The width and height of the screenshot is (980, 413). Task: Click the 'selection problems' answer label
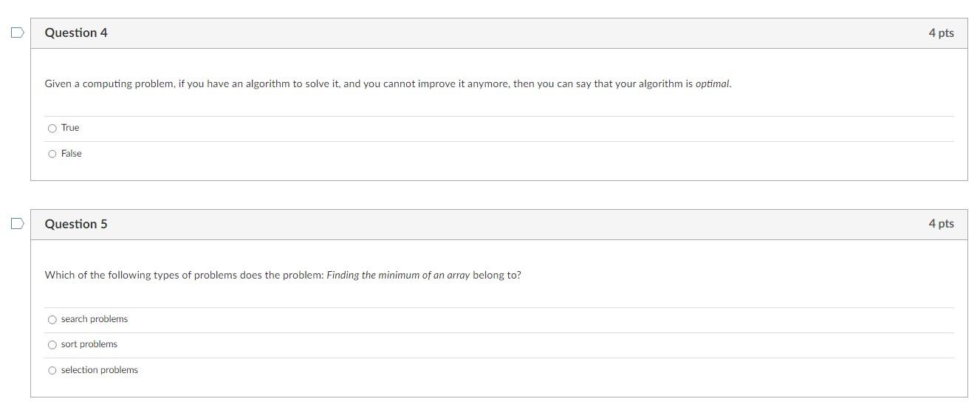click(x=100, y=370)
